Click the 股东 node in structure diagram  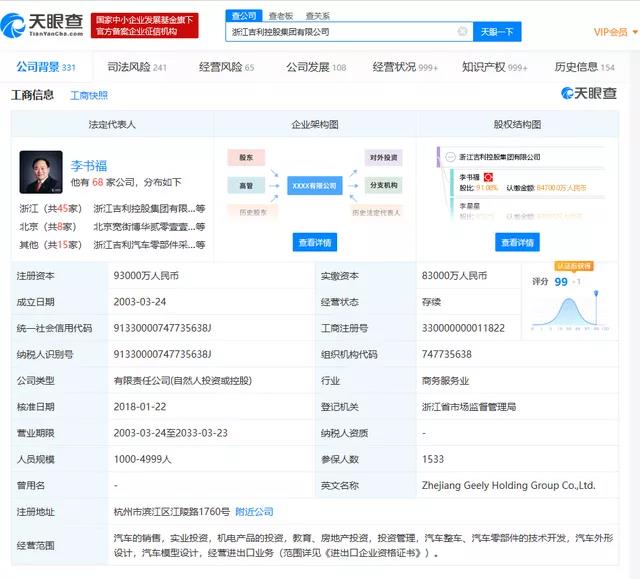tap(246, 158)
